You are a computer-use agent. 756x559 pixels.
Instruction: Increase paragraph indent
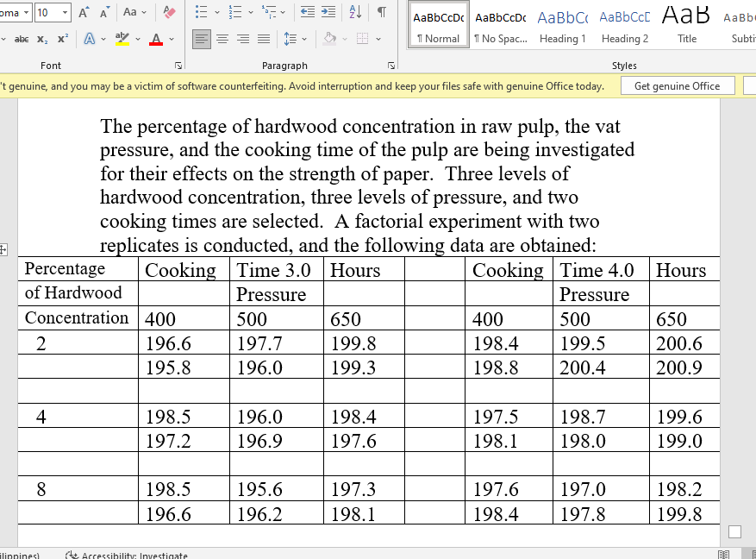[x=328, y=12]
